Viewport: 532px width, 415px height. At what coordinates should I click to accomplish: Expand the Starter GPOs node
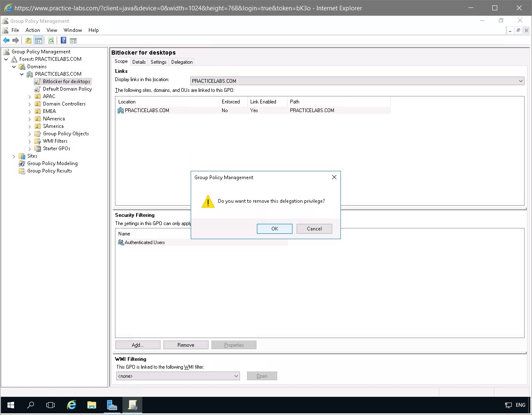click(30, 149)
